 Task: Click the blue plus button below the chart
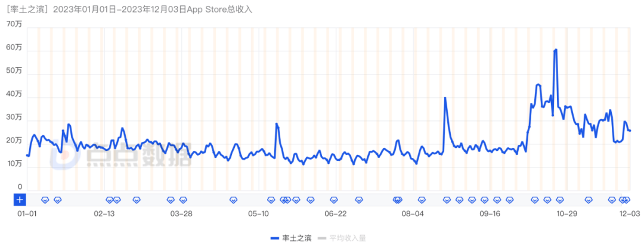pyautogui.click(x=20, y=200)
